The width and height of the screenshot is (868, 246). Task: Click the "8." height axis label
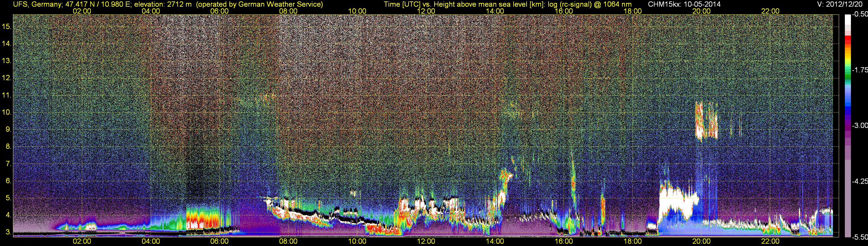pos(8,147)
